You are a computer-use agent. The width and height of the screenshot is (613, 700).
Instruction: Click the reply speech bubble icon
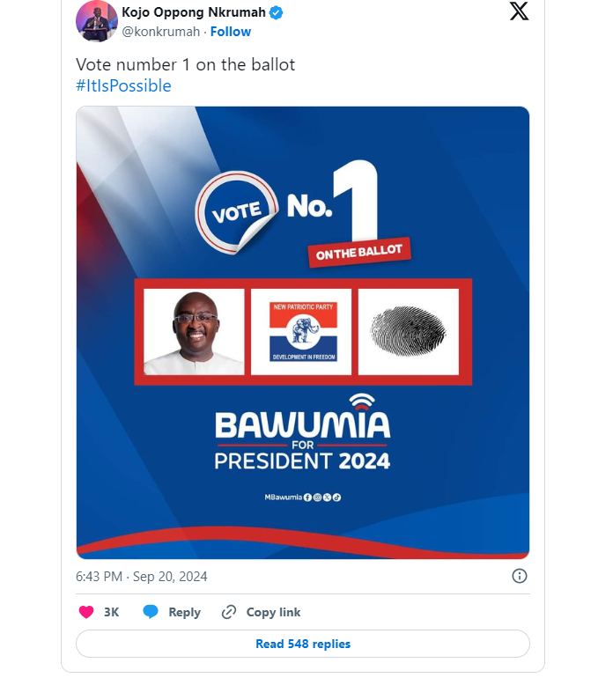[151, 612]
